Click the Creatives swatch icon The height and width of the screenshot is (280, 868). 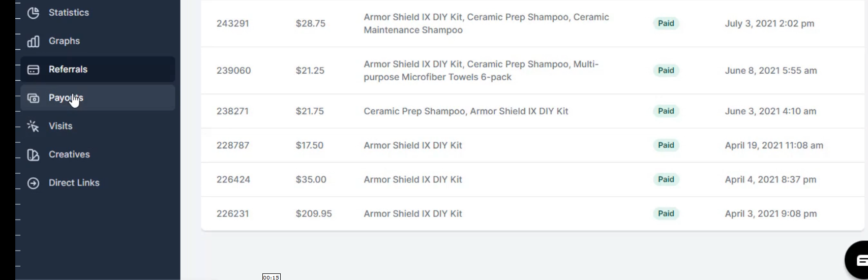click(x=33, y=154)
